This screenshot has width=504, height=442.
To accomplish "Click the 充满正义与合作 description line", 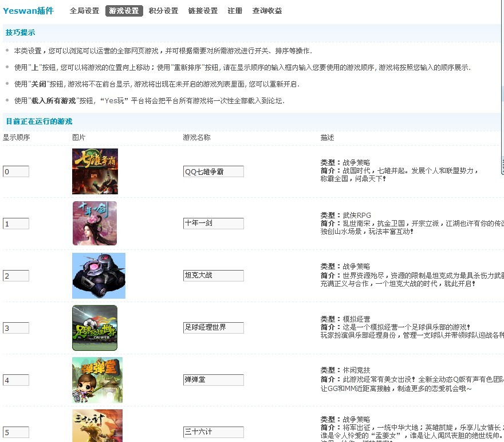I will 398,284.
